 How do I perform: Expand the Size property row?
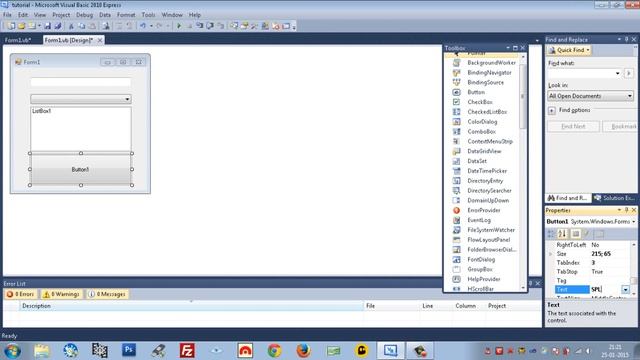[x=551, y=254]
